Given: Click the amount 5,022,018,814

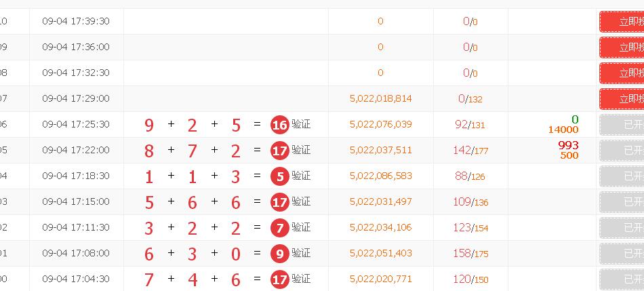Looking at the screenshot, I should point(380,99).
